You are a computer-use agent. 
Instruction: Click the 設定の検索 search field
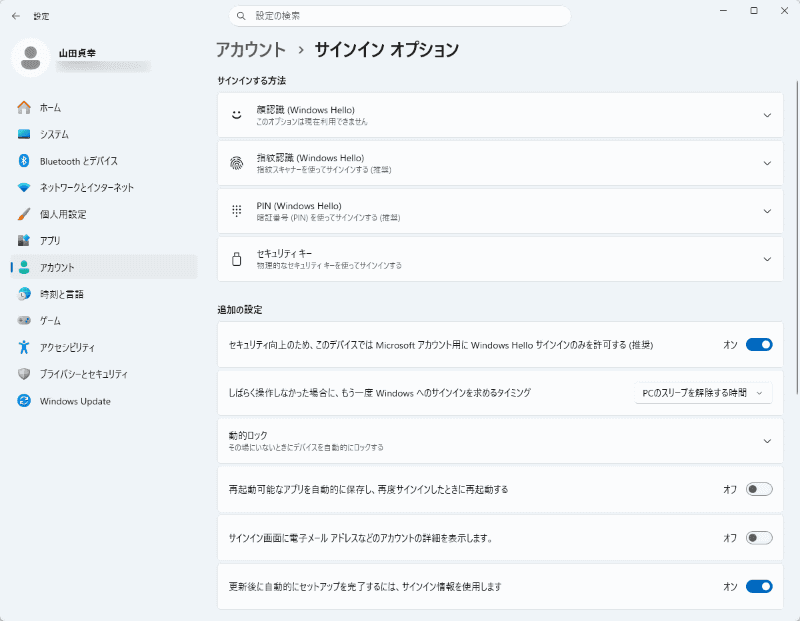(399, 16)
